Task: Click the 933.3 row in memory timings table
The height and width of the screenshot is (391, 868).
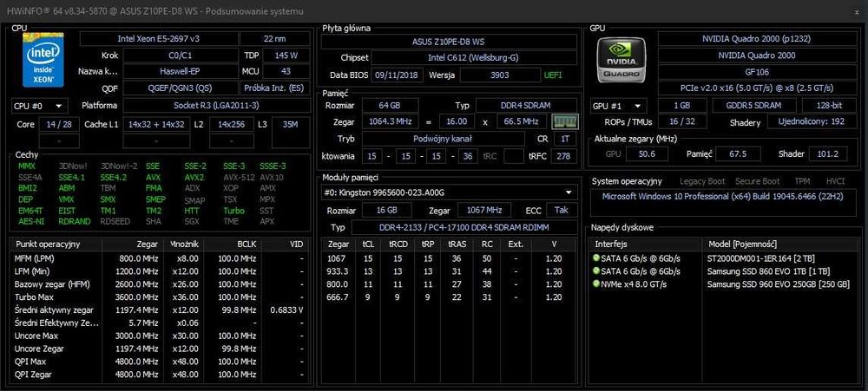Action: [450, 271]
